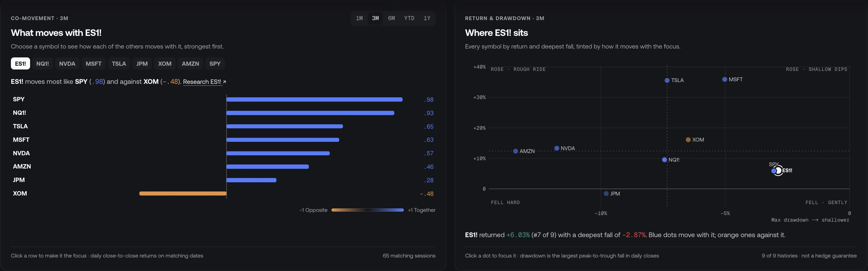Choose the AMZN symbol chip

coord(190,63)
